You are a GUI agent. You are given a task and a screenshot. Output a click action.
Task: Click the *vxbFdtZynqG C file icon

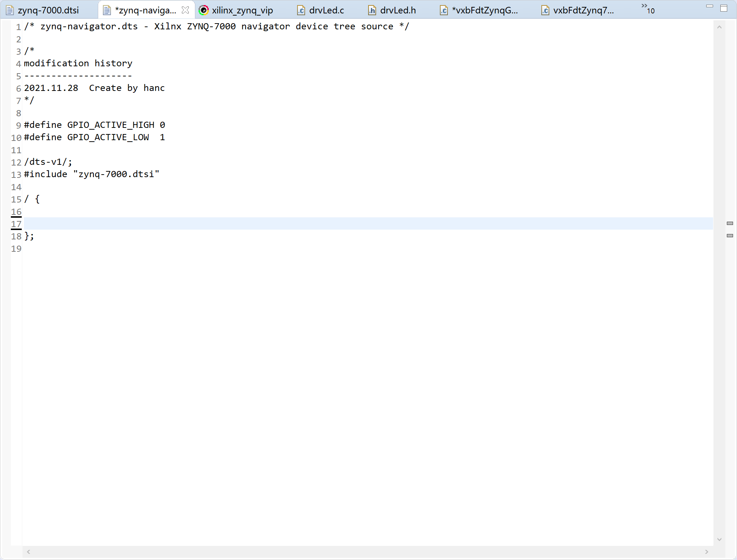(444, 11)
